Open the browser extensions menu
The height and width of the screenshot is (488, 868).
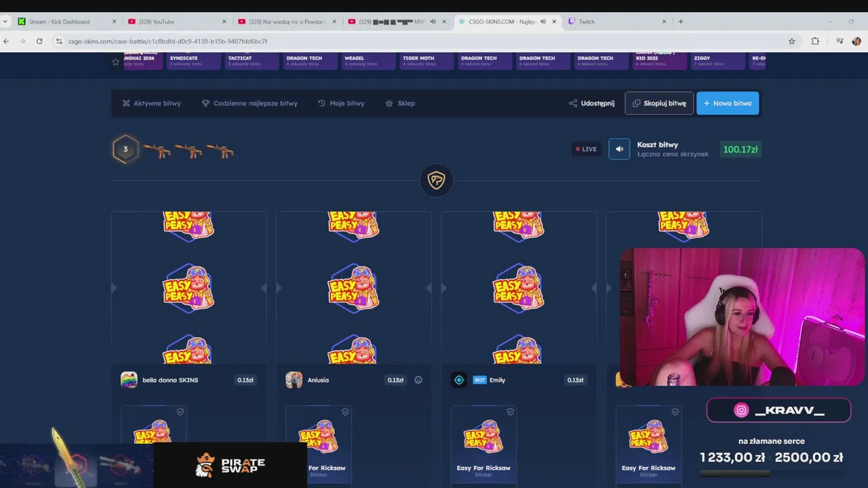click(x=815, y=41)
